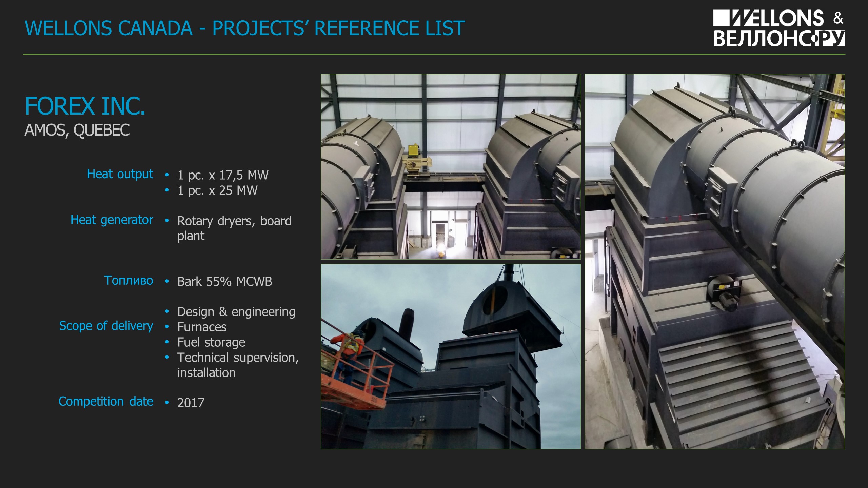Select the 'Bark 55% MCWB' bullet
The width and height of the screenshot is (868, 488).
point(225,282)
